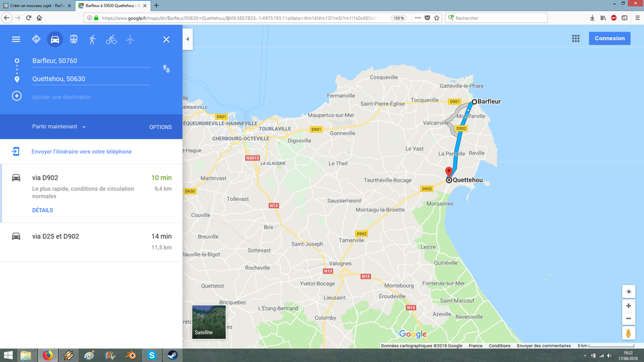Click the Rechercher search box
Screen dimensions: 644x362
coord(497,18)
